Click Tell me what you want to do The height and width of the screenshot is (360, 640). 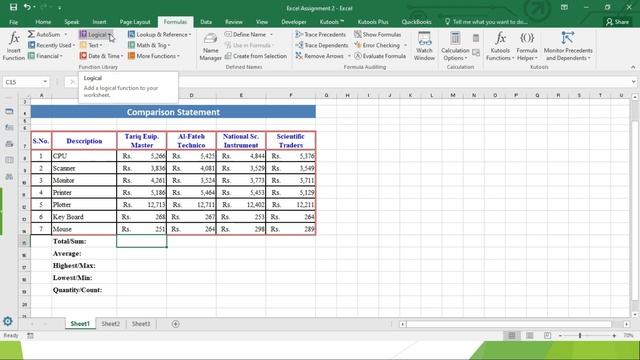(x=486, y=22)
